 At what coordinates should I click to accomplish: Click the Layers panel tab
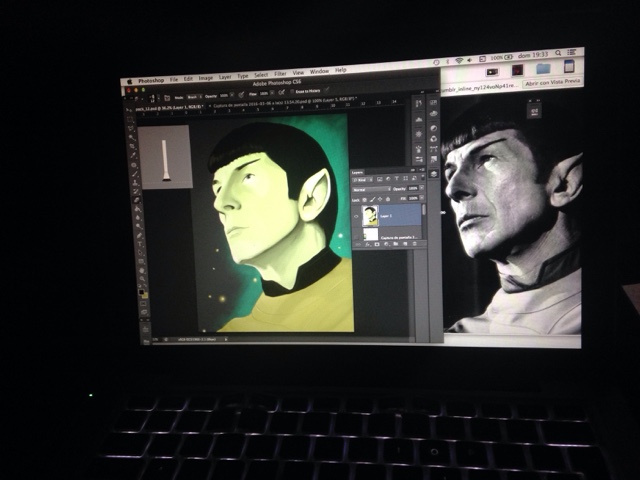pos(357,173)
